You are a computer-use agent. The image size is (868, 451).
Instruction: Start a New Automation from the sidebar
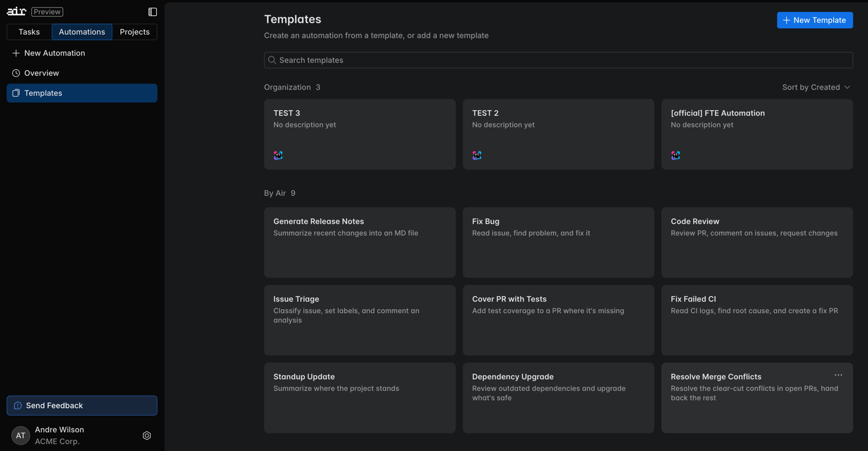82,53
